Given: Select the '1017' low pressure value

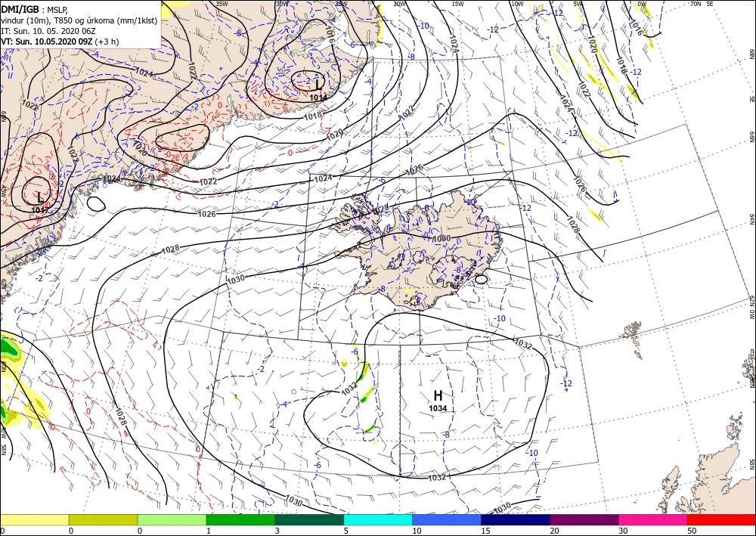Looking at the screenshot, I should click(x=39, y=210).
